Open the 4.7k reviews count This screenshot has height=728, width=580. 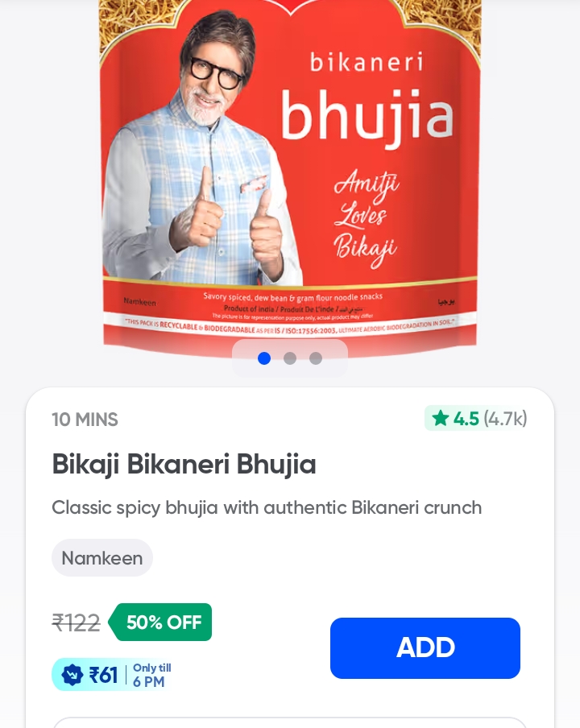(x=505, y=419)
